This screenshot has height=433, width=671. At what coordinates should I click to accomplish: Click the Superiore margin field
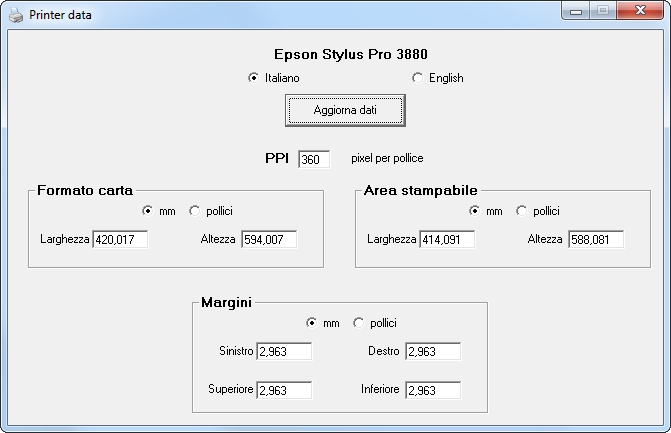[x=284, y=390]
